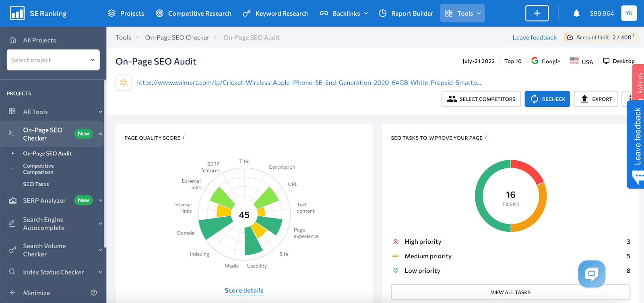Image resolution: width=644 pixels, height=303 pixels.
Task: Expand Search Volume Checker section
Action: 100,250
